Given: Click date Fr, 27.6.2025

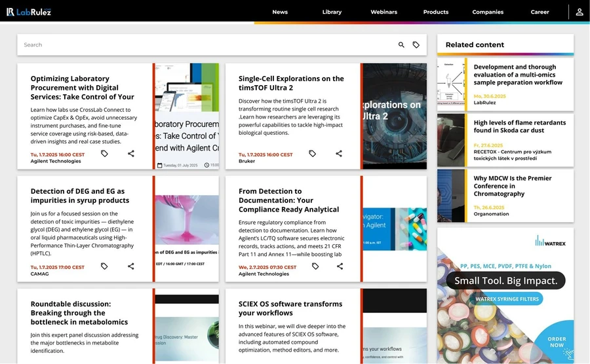Looking at the screenshot, I should (x=488, y=145).
